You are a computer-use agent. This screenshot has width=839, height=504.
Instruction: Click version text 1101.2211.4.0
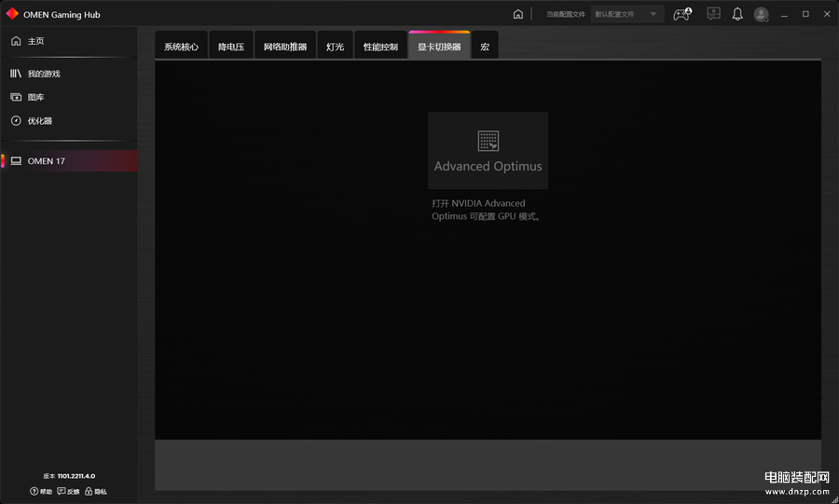(x=76, y=476)
